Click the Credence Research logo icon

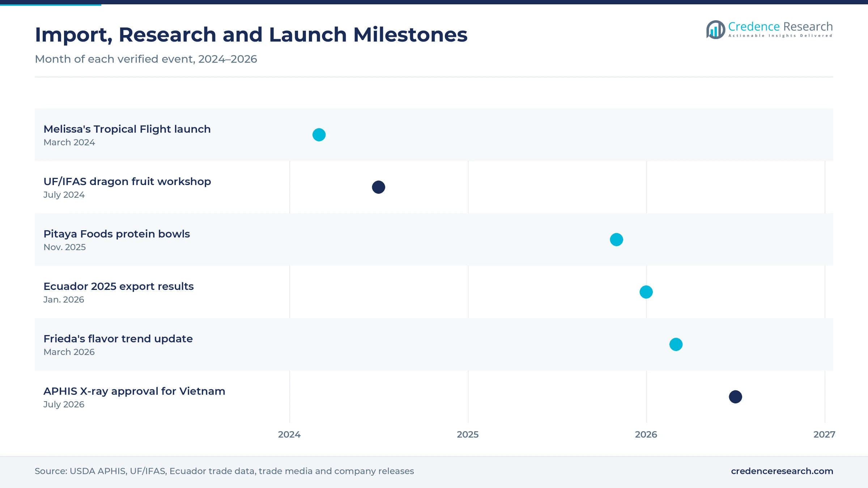tap(715, 30)
